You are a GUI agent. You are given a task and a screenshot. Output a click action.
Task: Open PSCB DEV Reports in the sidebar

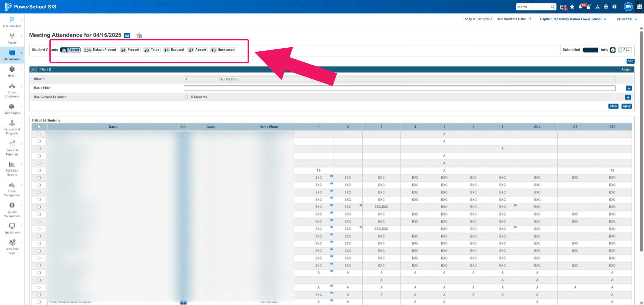click(12, 169)
